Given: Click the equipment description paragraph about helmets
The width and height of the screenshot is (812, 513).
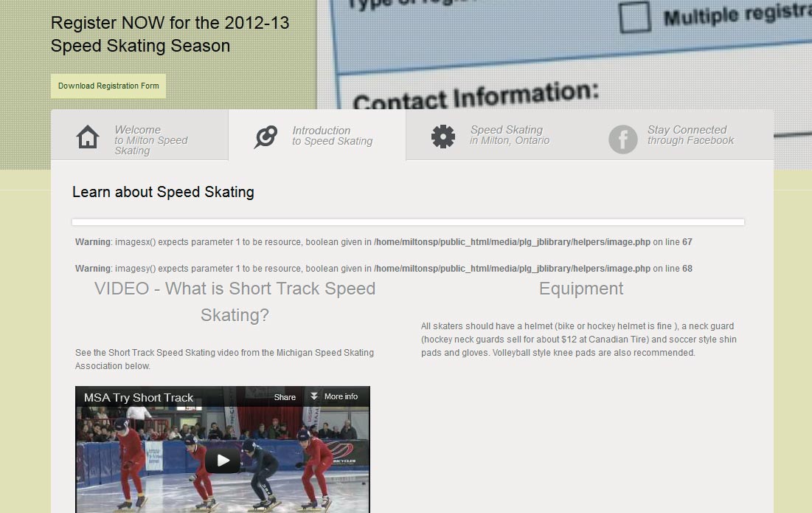Looking at the screenshot, I should [578, 340].
